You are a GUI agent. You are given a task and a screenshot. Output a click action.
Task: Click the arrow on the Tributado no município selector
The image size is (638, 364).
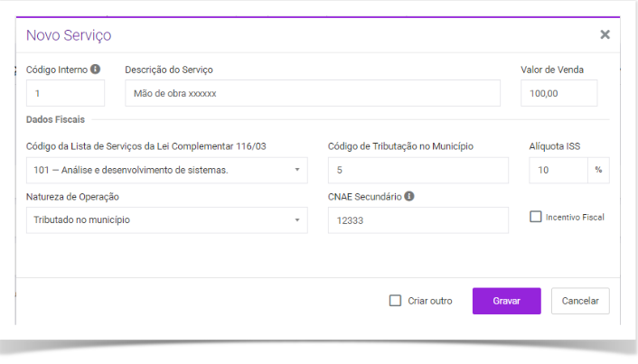point(297,219)
